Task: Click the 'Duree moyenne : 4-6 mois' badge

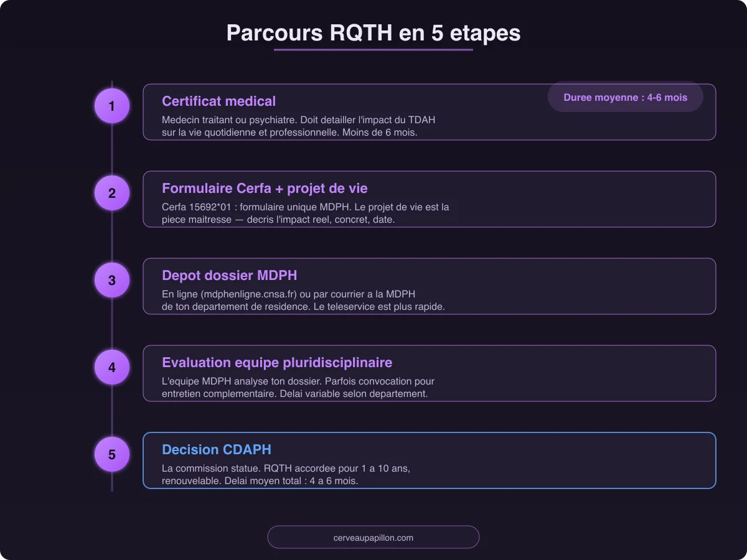Action: (x=625, y=97)
